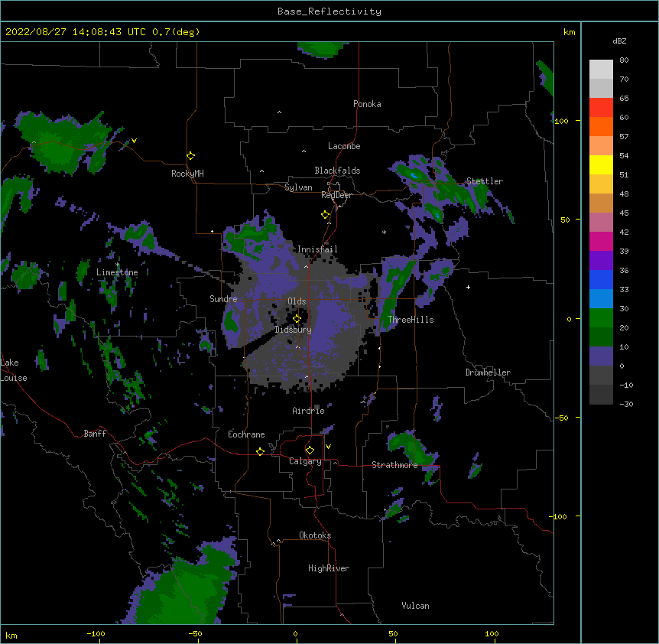The height and width of the screenshot is (644, 659).
Task: Click the dBZ legend heading
Action: [x=619, y=41]
